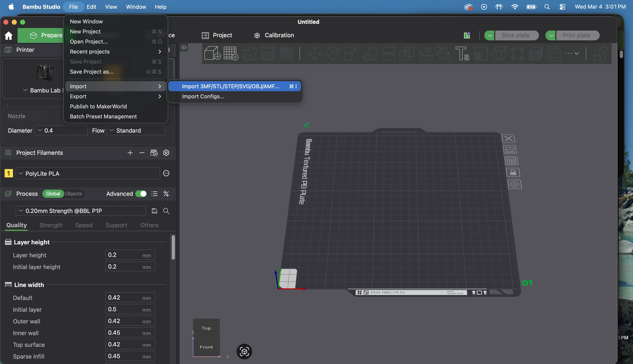Click the home icon in sidebar
The image size is (633, 364).
[9, 36]
